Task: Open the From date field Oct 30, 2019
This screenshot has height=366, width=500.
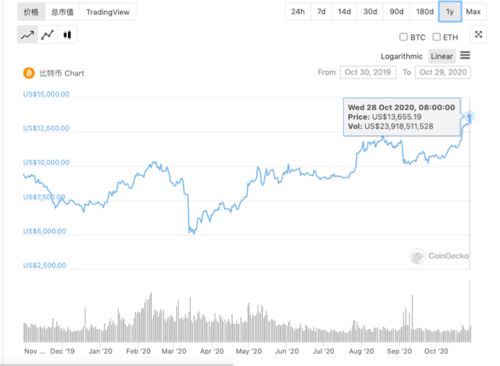Action: (368, 72)
